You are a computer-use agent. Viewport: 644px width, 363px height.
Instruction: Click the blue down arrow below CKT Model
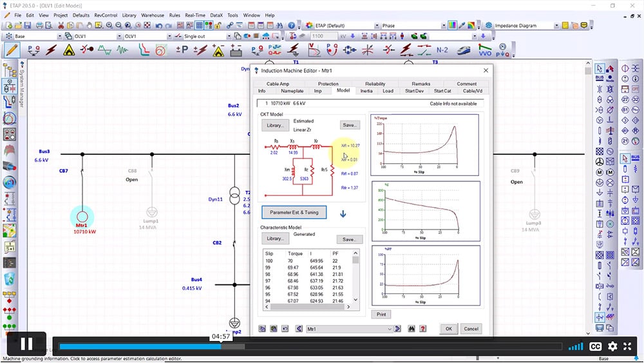[x=343, y=214]
